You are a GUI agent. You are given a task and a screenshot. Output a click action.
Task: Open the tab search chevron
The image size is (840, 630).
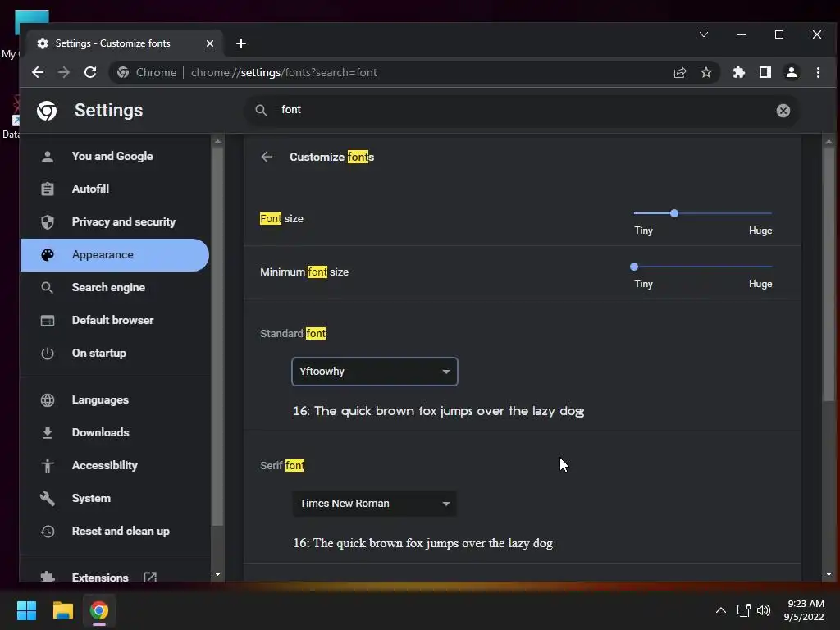(704, 34)
